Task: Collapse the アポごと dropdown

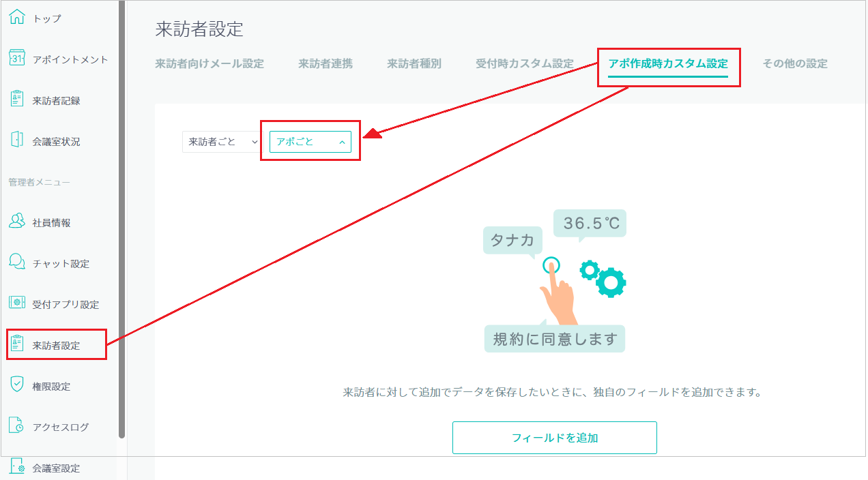Action: click(x=310, y=142)
